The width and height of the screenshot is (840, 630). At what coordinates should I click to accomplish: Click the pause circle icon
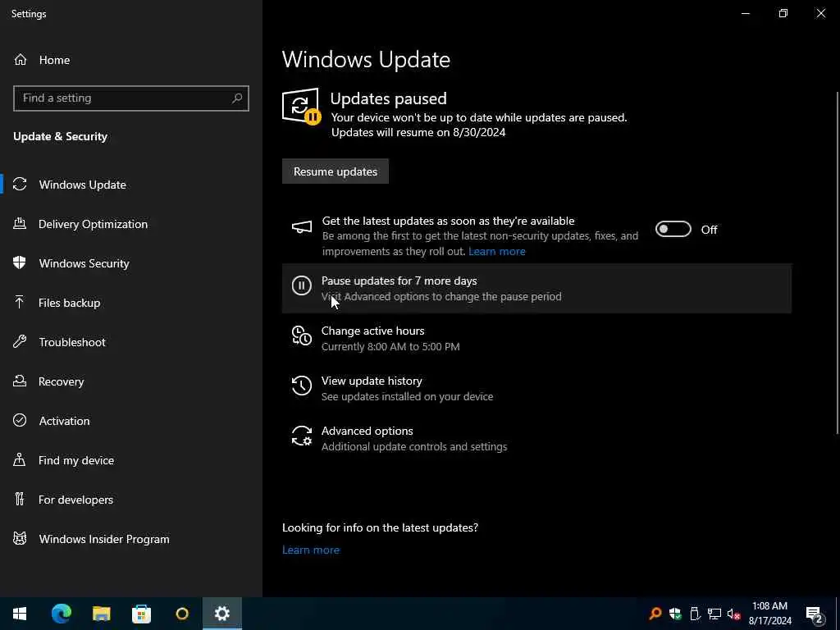pyautogui.click(x=302, y=285)
